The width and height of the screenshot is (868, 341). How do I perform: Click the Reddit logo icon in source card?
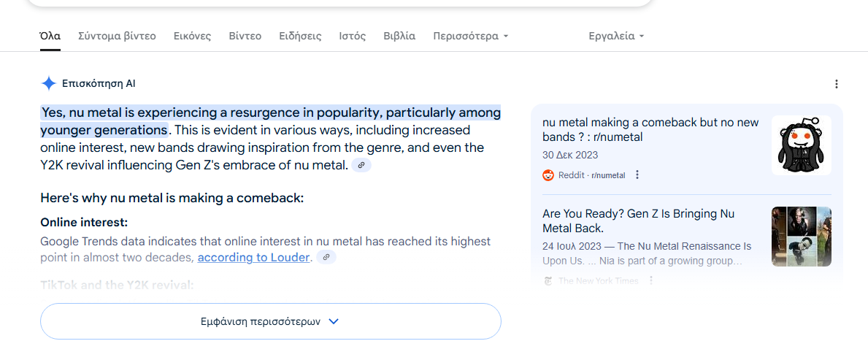click(x=548, y=175)
